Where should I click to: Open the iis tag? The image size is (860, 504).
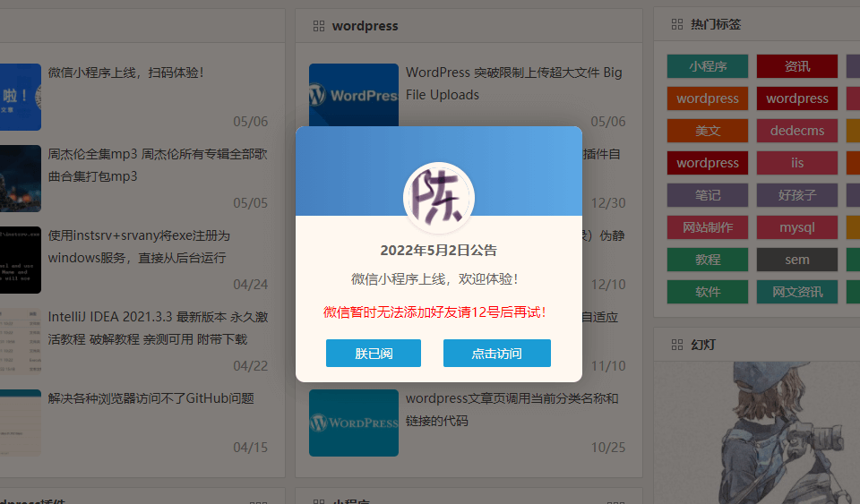(x=797, y=163)
